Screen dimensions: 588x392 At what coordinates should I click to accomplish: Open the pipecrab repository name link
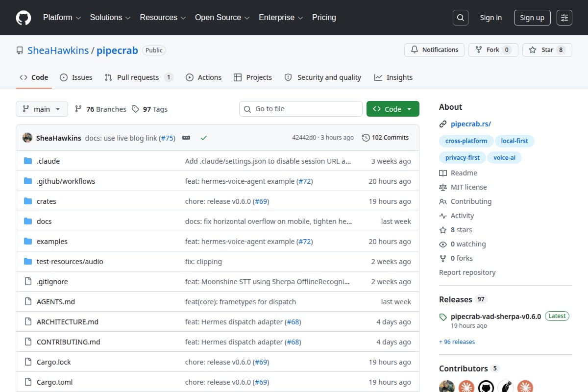[x=117, y=50]
